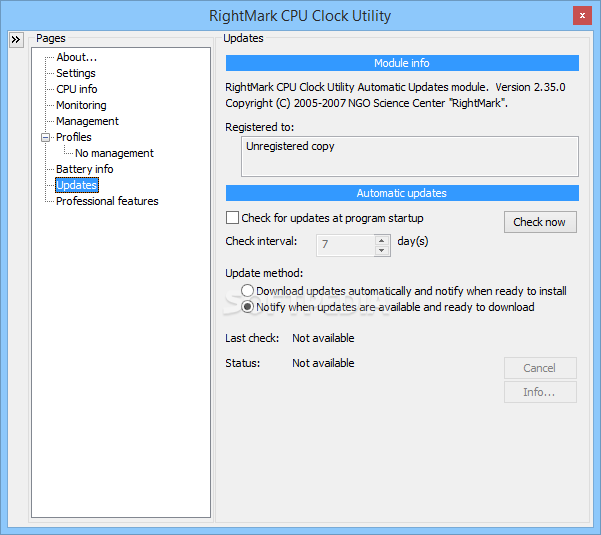This screenshot has height=535, width=601.
Task: Click the Registered to: label
Action: click(x=259, y=127)
